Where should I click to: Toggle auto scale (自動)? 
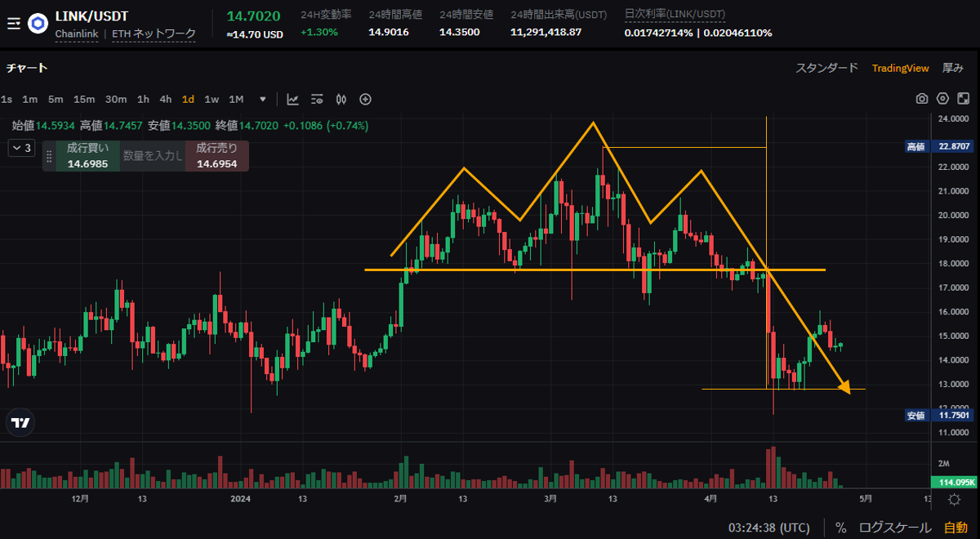pos(955,527)
